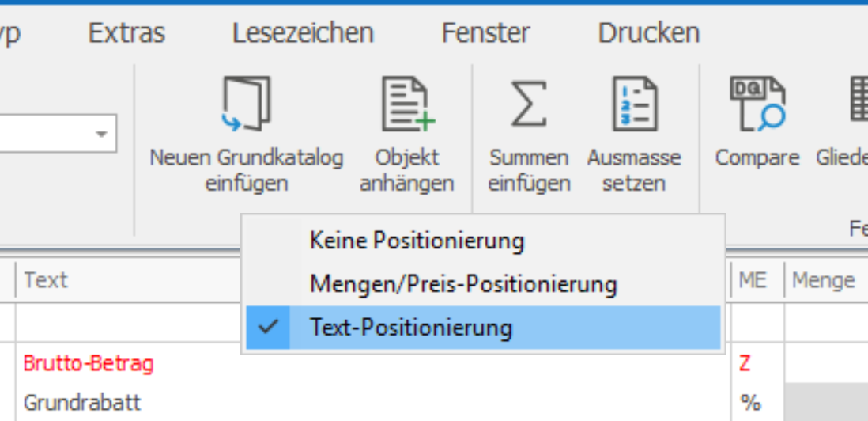Click the partially visible Gliederung grid icon
Image resolution: width=868 pixels, height=421 pixels.
pyautogui.click(x=859, y=100)
